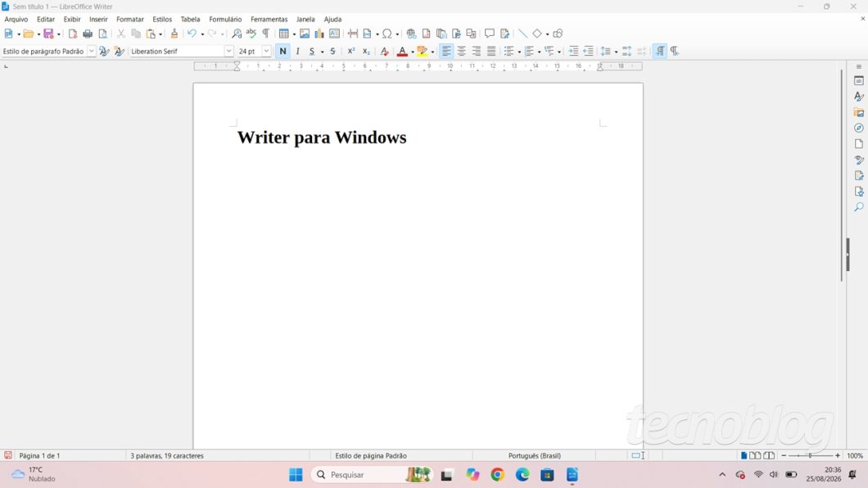Open the Inserir menu
This screenshot has width=868, height=488.
[x=98, y=19]
